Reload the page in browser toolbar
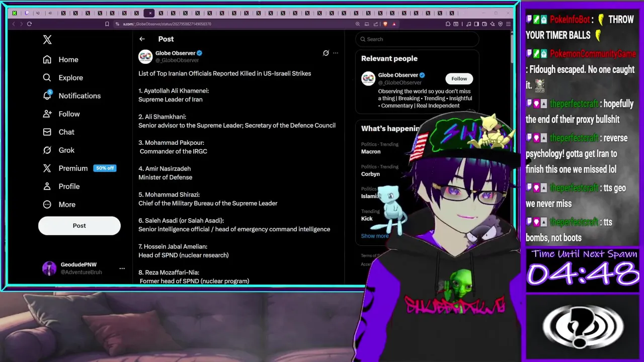 pyautogui.click(x=29, y=24)
